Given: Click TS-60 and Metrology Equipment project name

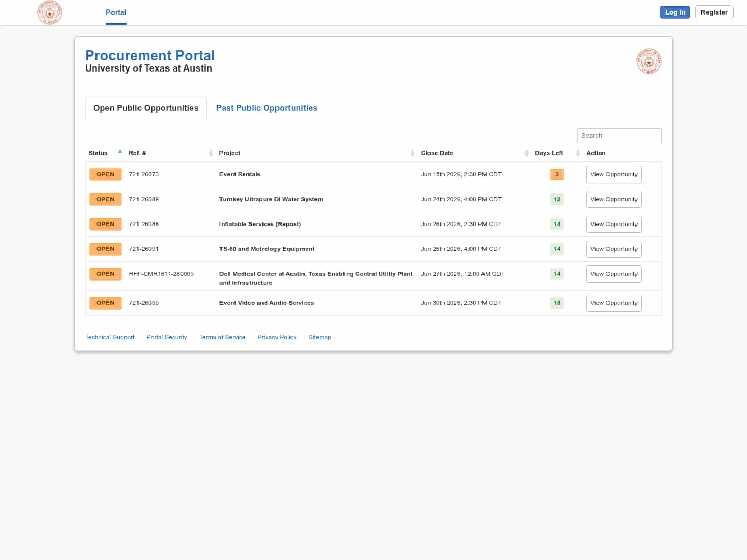Looking at the screenshot, I should point(267,249).
